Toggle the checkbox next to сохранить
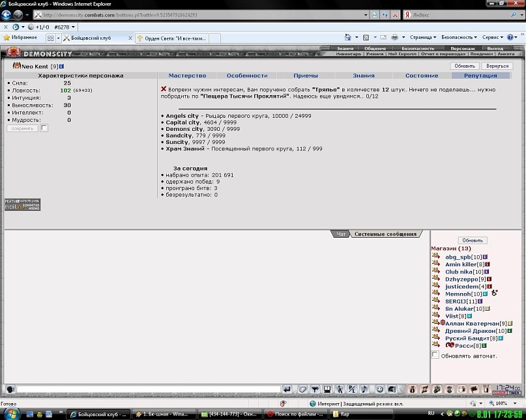The width and height of the screenshot is (526, 420). coord(44,128)
